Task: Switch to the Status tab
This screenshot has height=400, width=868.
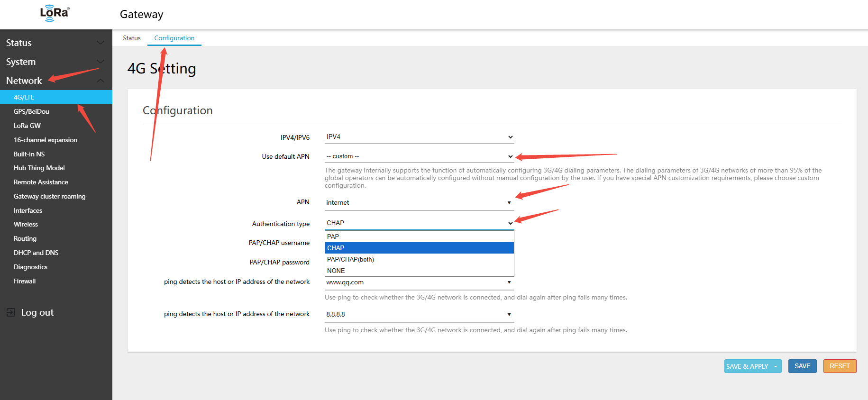Action: click(132, 38)
